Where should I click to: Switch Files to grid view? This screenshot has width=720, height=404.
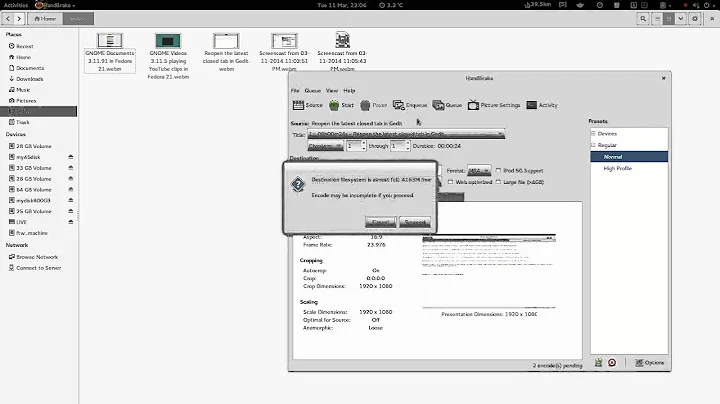(669, 19)
